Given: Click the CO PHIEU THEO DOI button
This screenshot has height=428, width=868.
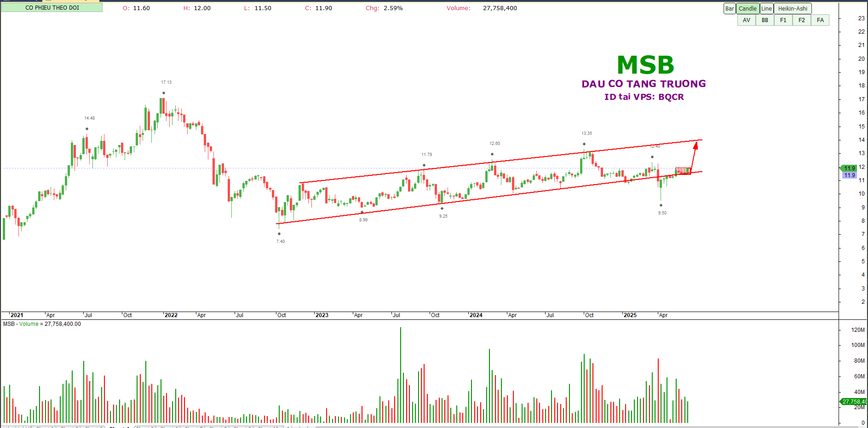Looking at the screenshot, I should tap(52, 8).
